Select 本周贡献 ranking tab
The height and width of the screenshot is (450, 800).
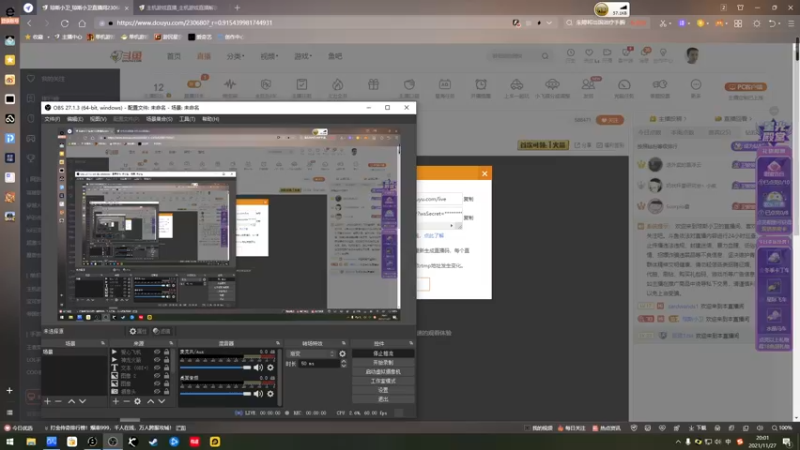[x=682, y=133]
